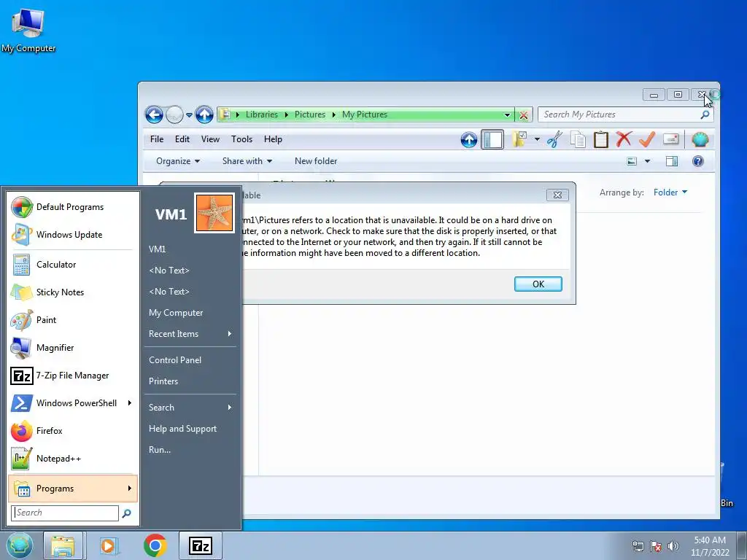Screen dimensions: 747x560
Task: Expand the Search submenu in Start menu
Action: tap(190, 407)
